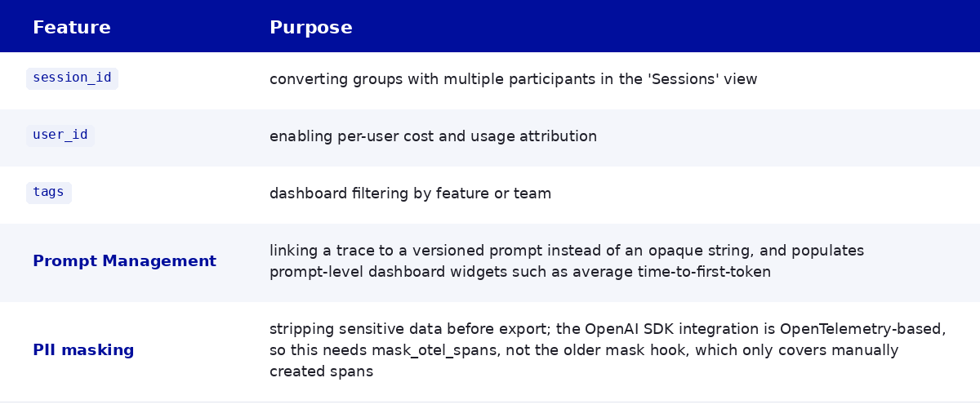Click the session_id purpose description text
The image size is (980, 418).
[x=514, y=79]
